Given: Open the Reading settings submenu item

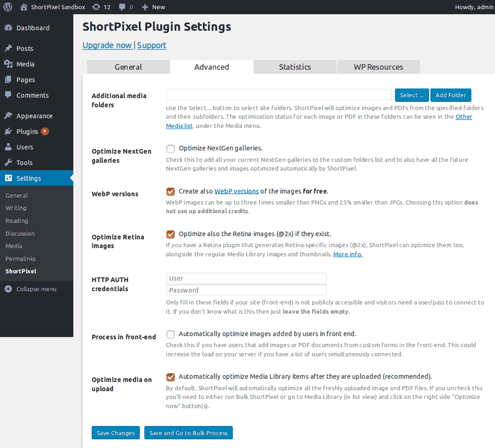Looking at the screenshot, I should pos(17,221).
